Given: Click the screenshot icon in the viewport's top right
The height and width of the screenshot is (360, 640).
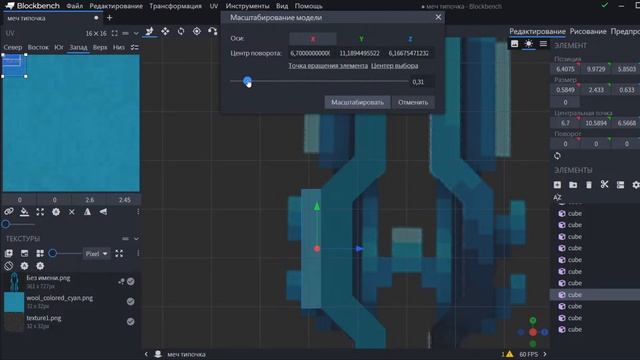Looking at the screenshot, I should (514, 44).
